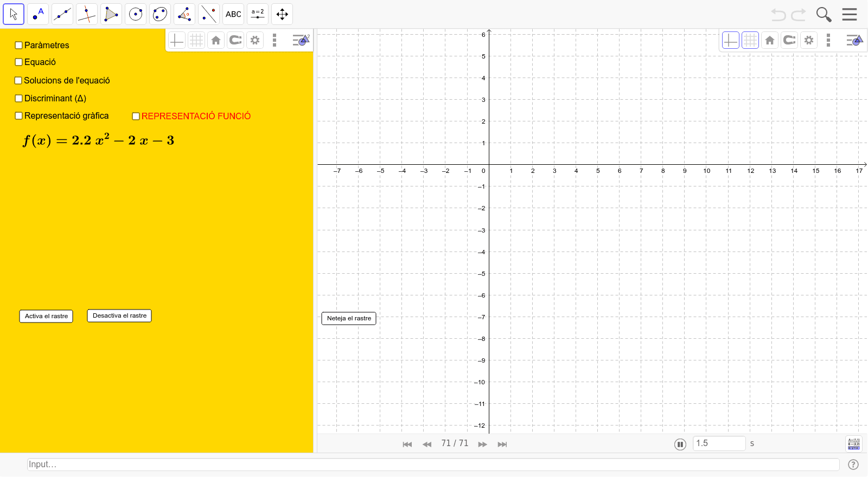Toggle grid in left yellow view stylebar
This screenshot has height=477, width=868.
(x=196, y=40)
